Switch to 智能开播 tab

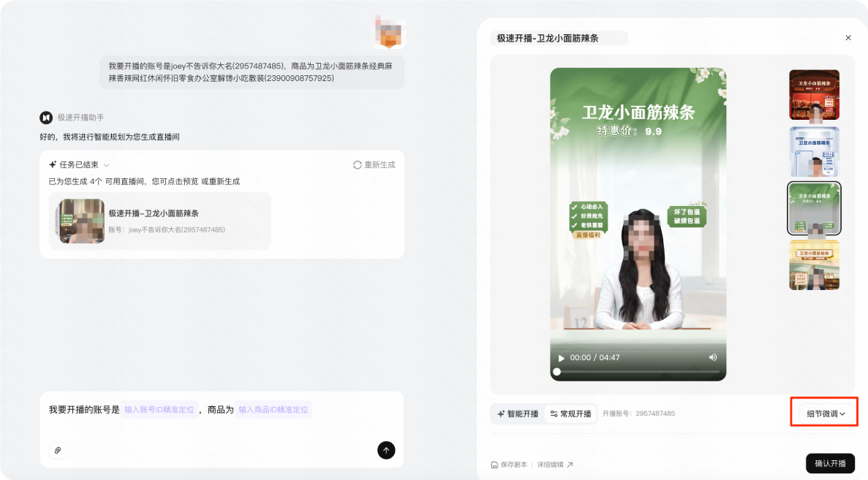(518, 414)
